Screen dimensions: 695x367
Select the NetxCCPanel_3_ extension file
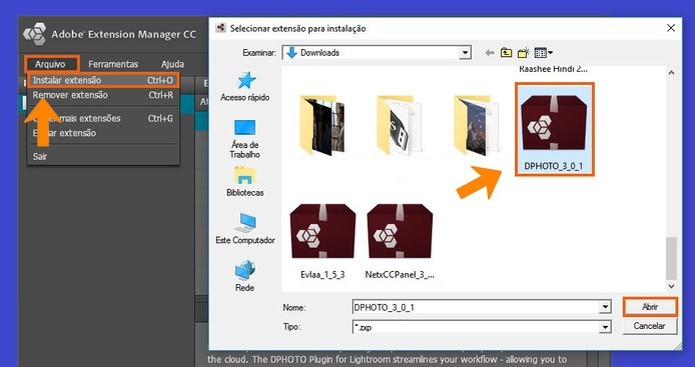pyautogui.click(x=400, y=242)
